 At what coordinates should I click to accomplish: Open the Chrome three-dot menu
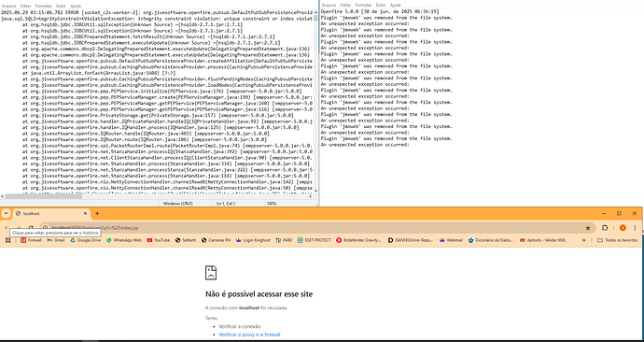(x=635, y=228)
